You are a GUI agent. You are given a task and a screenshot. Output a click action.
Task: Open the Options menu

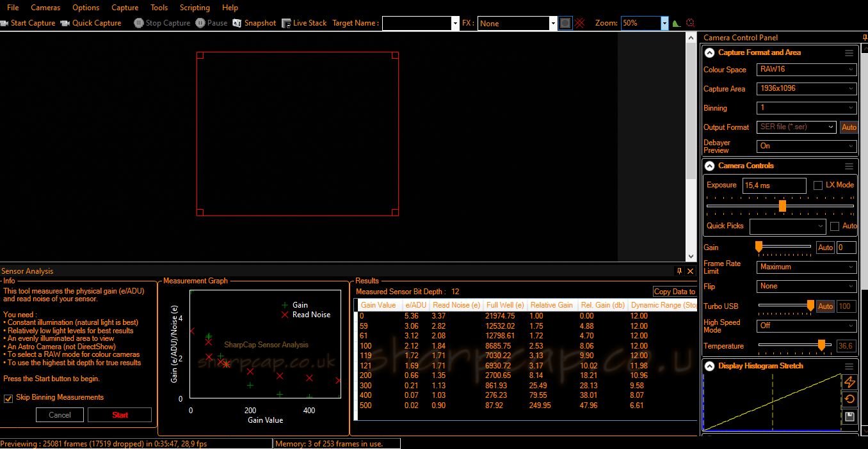click(86, 8)
